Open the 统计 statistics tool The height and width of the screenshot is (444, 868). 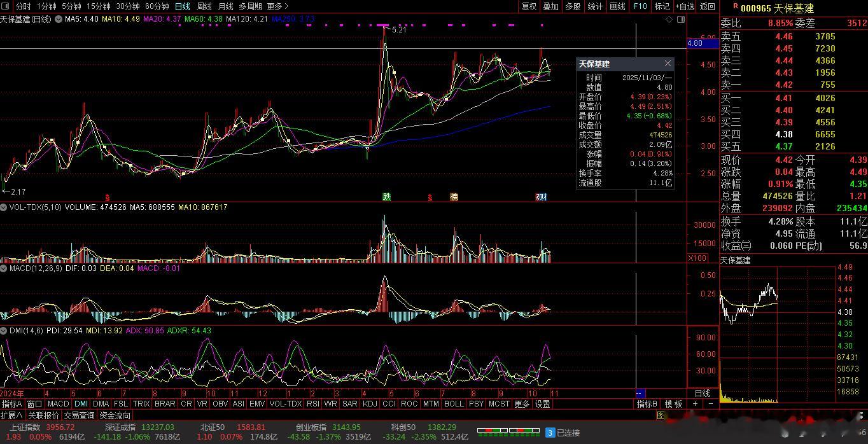tap(595, 6)
